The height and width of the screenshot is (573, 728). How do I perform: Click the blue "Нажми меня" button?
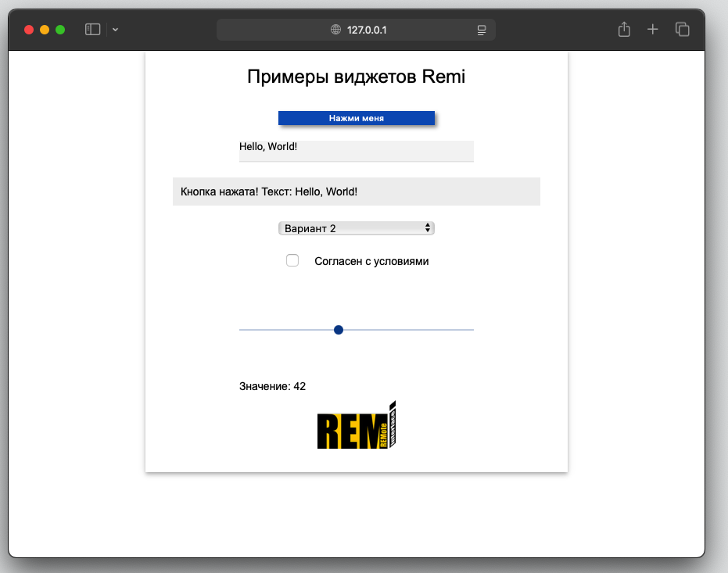point(356,118)
